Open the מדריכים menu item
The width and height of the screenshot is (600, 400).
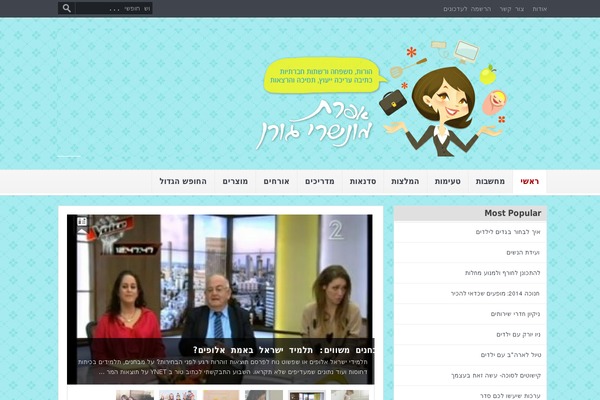(x=320, y=181)
